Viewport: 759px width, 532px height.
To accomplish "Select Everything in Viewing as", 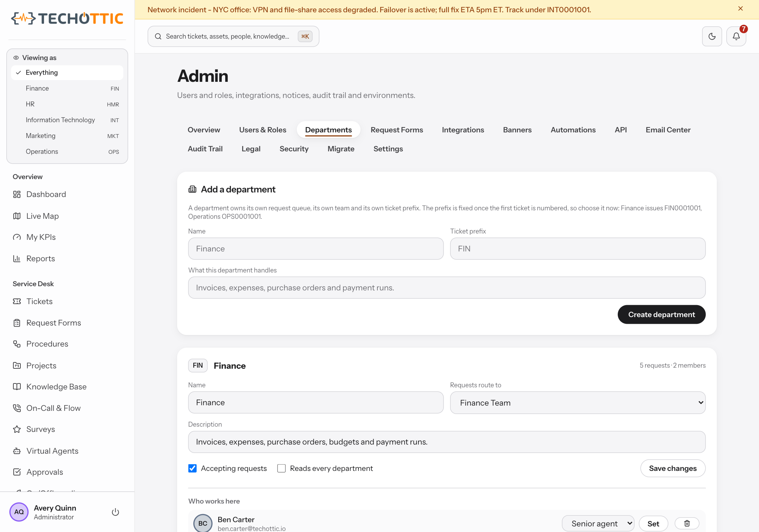I will 67,73.
